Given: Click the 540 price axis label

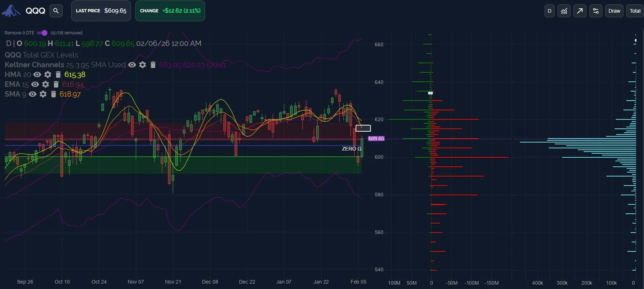Looking at the screenshot, I should pyautogui.click(x=379, y=269).
